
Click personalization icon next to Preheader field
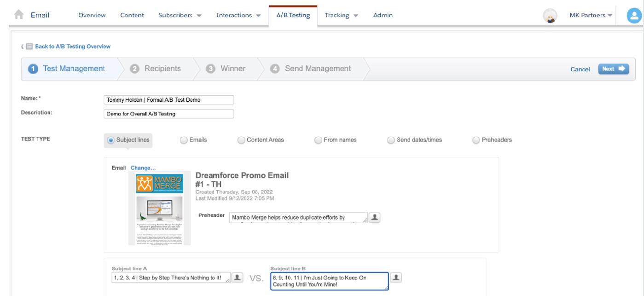click(x=376, y=217)
